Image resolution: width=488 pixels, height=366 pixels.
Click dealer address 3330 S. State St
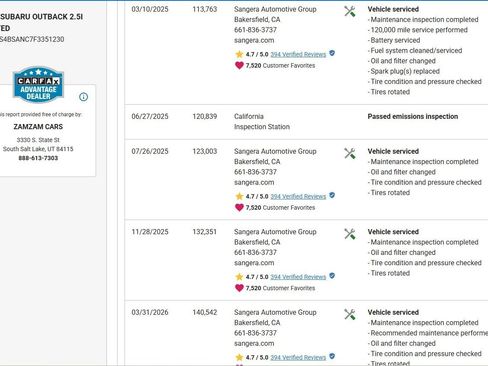[38, 140]
